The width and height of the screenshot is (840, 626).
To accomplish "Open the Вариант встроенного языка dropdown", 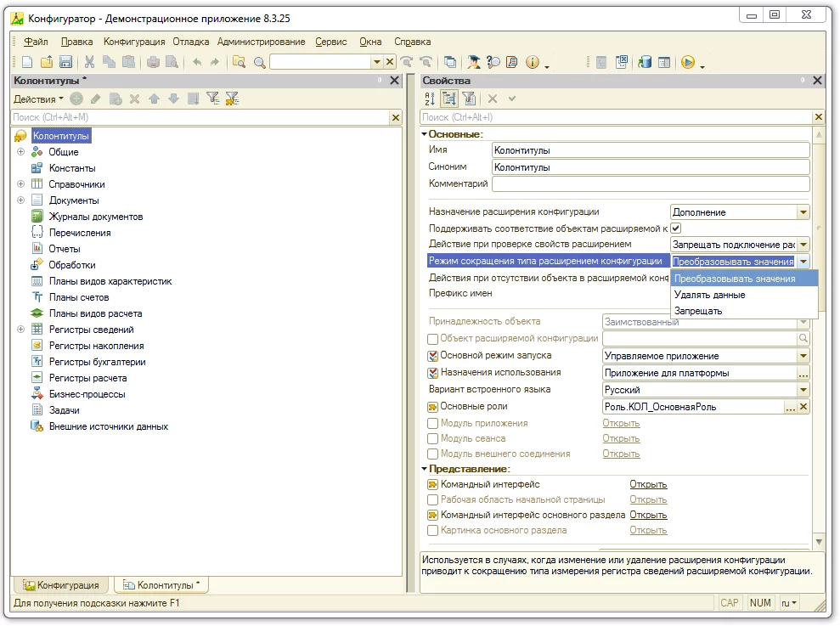I will [x=803, y=390].
